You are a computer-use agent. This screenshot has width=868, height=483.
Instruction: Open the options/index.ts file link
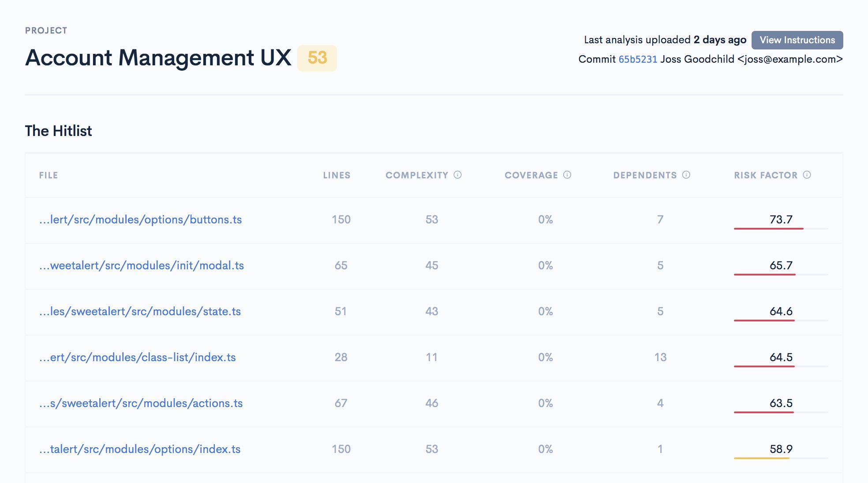pos(140,449)
